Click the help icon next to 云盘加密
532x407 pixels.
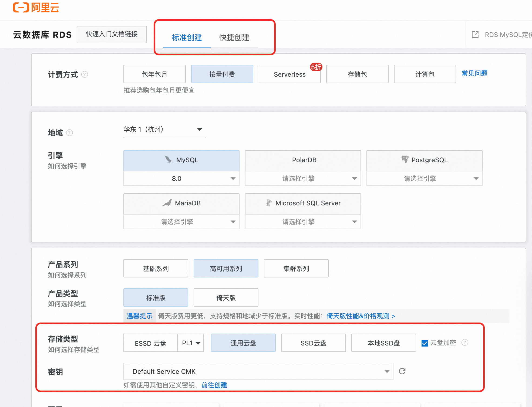pyautogui.click(x=465, y=342)
